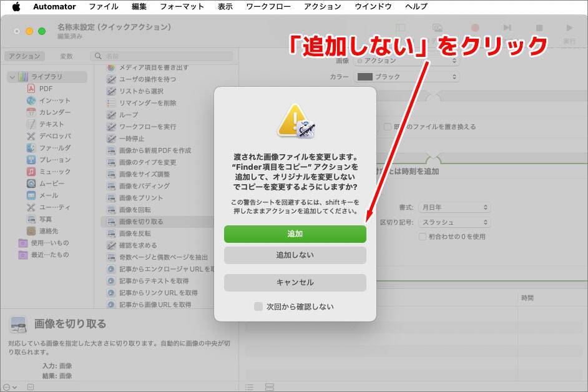This screenshot has width=588, height=392.
Task: Toggle ファイルを置き換える checkbox
Action: [x=388, y=127]
